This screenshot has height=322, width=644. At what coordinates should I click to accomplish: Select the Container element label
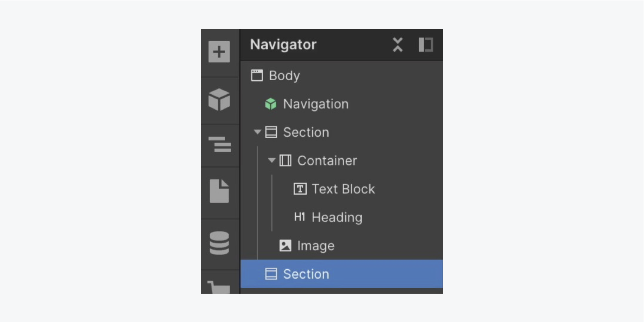327,160
